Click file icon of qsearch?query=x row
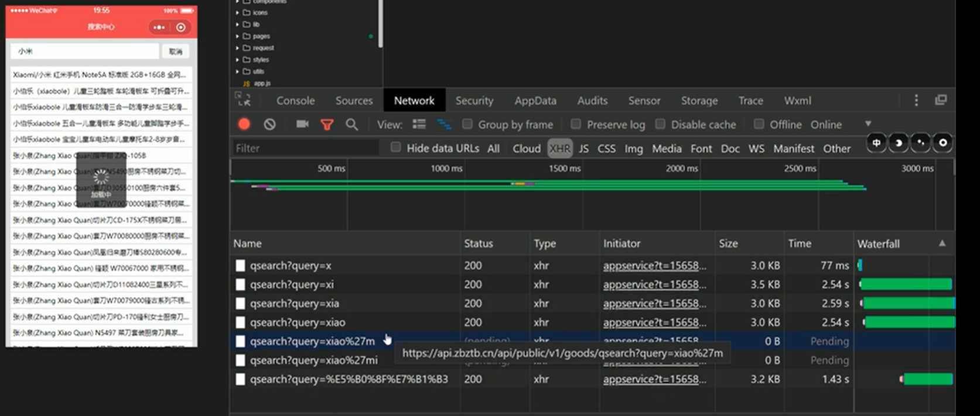 click(x=240, y=266)
